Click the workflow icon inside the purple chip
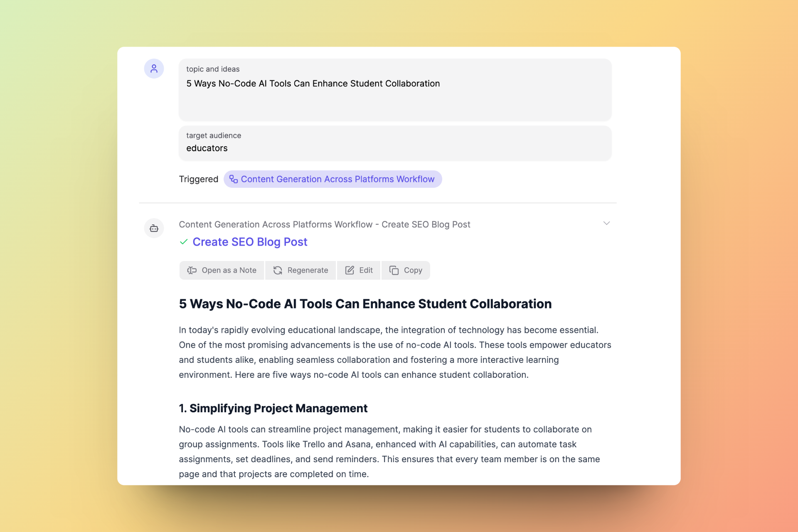Image resolution: width=798 pixels, height=532 pixels. pyautogui.click(x=233, y=179)
